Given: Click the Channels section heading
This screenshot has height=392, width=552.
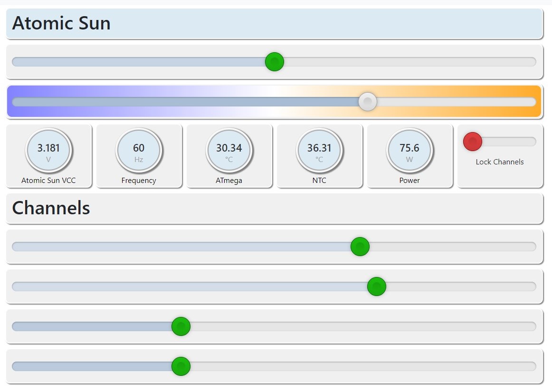Looking at the screenshot, I should 51,208.
